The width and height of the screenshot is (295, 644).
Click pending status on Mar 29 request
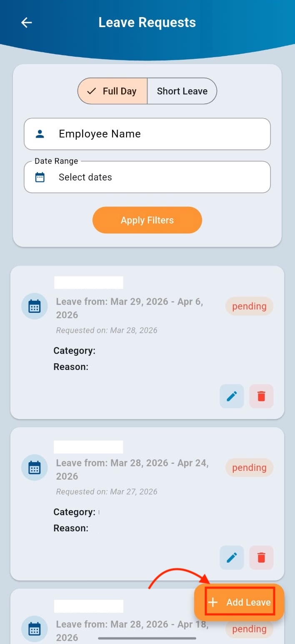(x=249, y=306)
